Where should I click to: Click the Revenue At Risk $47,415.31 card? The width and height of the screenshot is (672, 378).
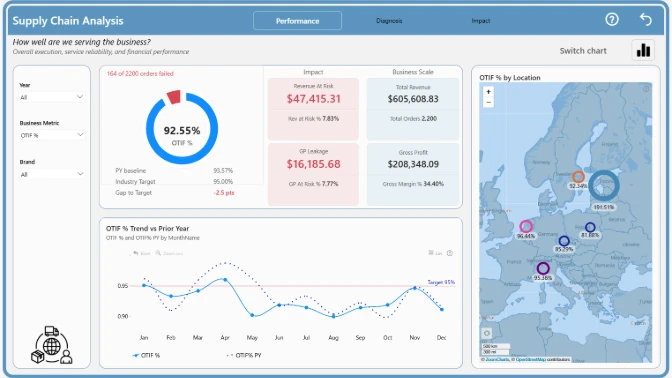coord(313,109)
